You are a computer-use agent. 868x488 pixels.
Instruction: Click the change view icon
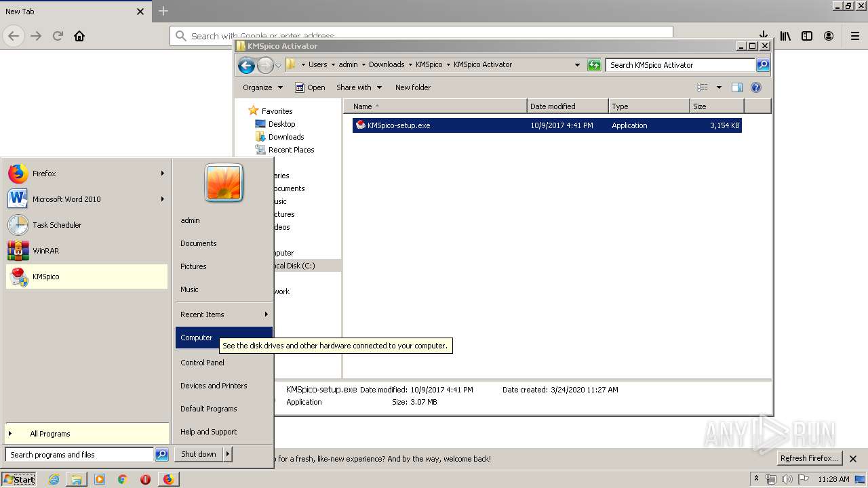pyautogui.click(x=703, y=87)
